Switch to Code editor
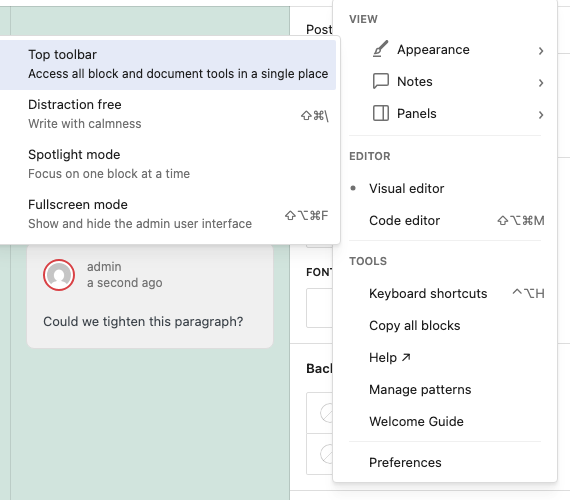This screenshot has height=500, width=570. pyautogui.click(x=445, y=220)
